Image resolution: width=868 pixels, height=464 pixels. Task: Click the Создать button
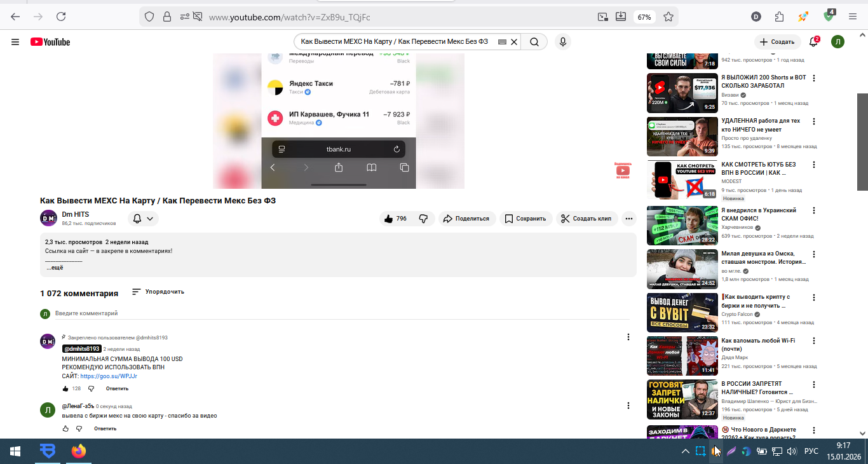click(778, 42)
